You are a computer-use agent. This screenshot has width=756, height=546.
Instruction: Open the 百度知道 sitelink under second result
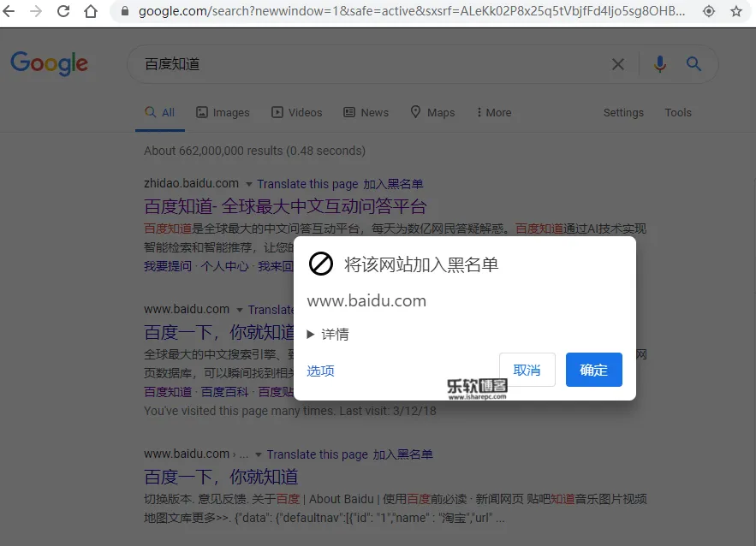(x=168, y=392)
